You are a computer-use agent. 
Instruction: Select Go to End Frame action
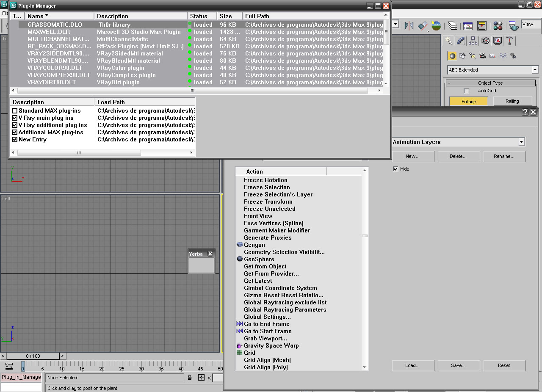pyautogui.click(x=266, y=324)
